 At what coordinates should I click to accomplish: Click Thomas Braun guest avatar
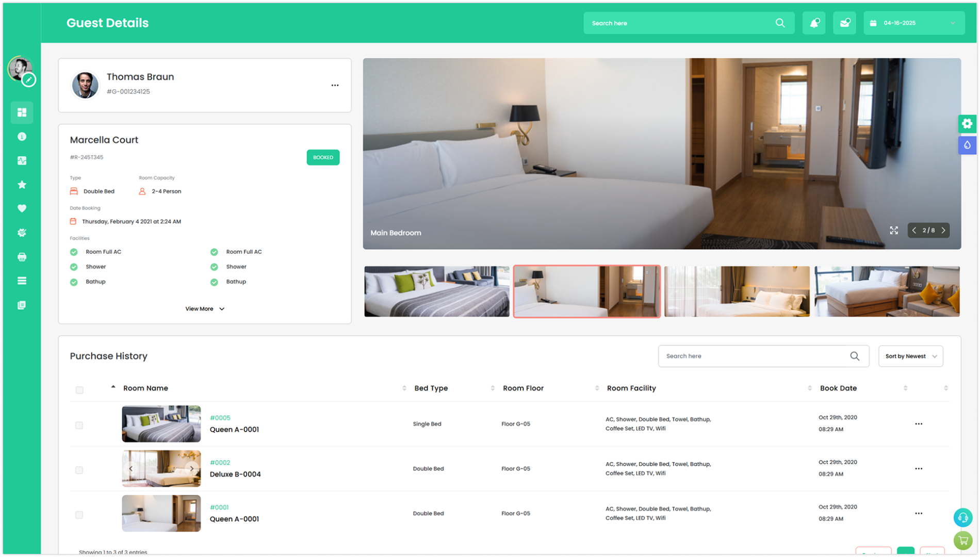(x=85, y=85)
